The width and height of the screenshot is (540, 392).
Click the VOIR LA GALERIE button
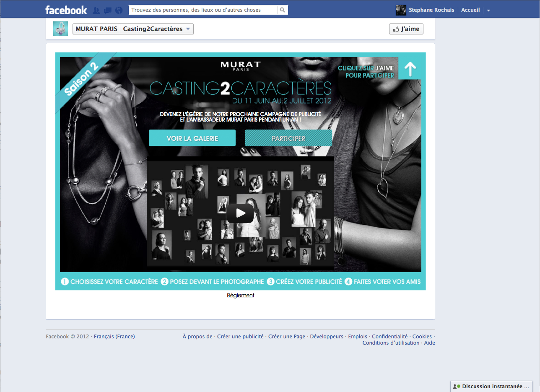coord(192,138)
